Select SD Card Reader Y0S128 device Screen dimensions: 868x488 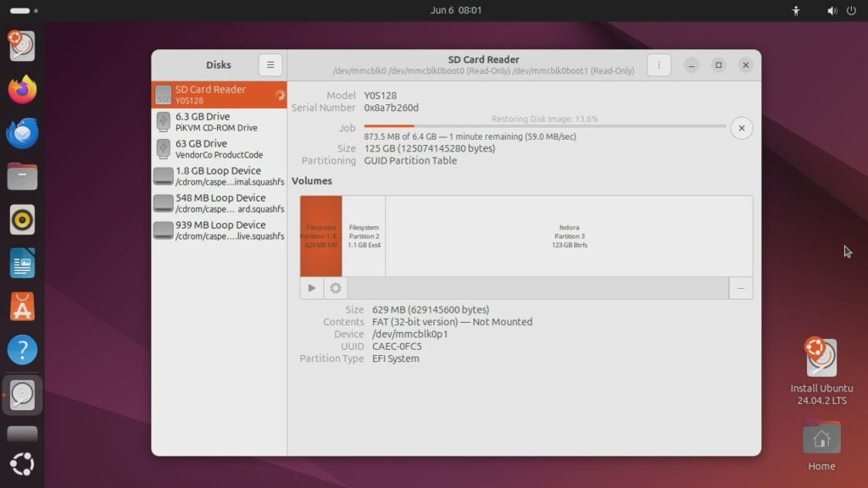click(219, 95)
